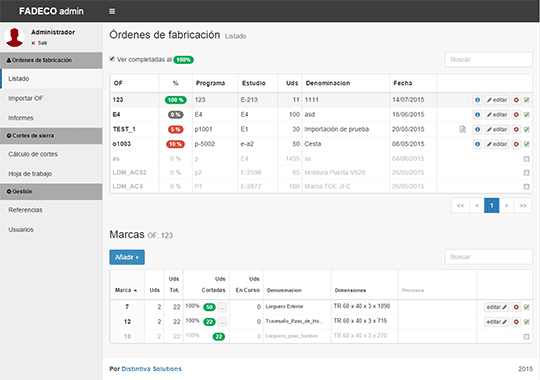Open the 'Distintiva Solutions' footer link
Image resolution: width=540 pixels, height=380 pixels.
pyautogui.click(x=152, y=369)
